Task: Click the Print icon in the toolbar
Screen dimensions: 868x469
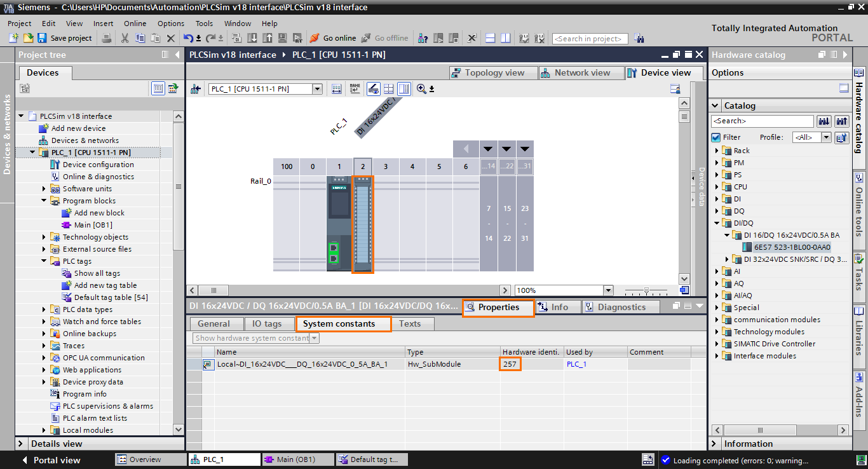Action: click(x=107, y=38)
